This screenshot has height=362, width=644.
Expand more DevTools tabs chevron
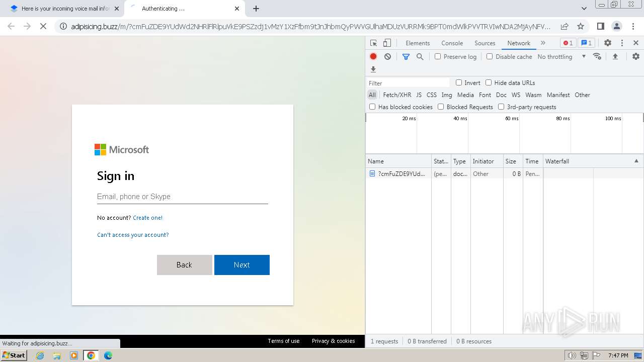coord(543,43)
